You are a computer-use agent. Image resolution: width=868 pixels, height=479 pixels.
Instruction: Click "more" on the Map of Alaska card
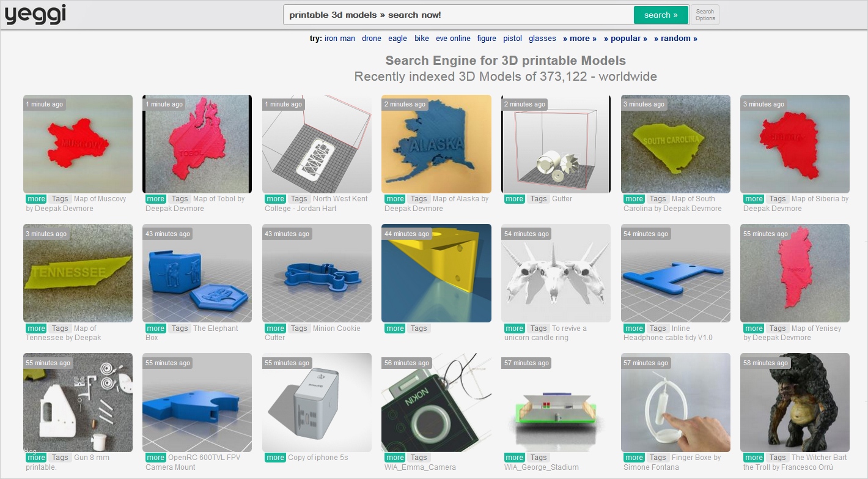coord(394,199)
